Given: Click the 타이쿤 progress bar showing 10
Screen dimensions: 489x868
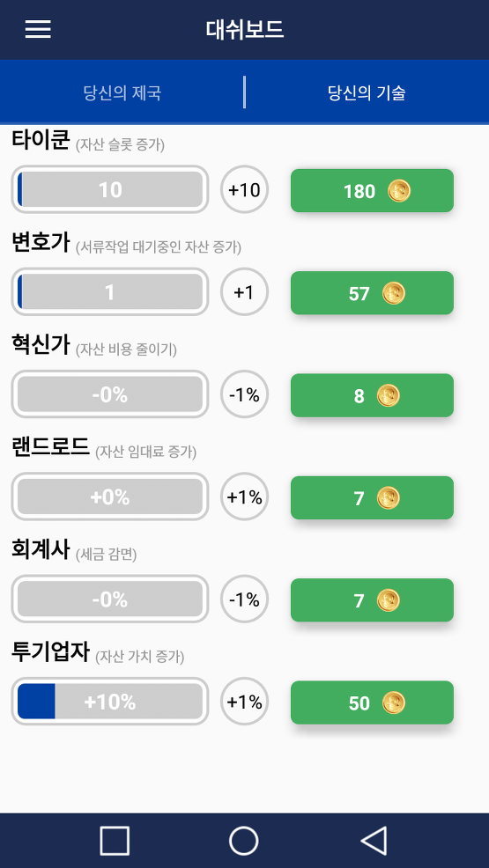Looking at the screenshot, I should [x=110, y=189].
